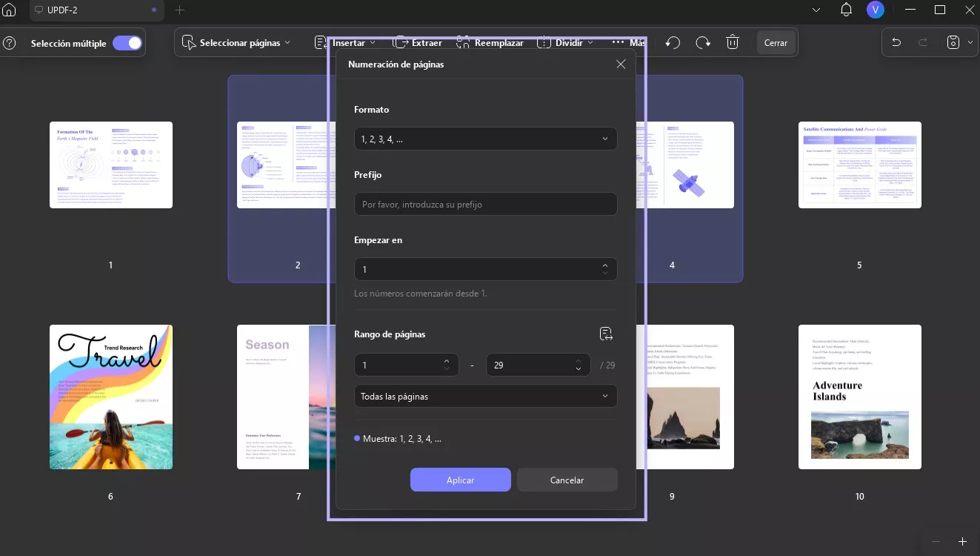This screenshot has width=980, height=556.
Task: Go to the UPDF home screen
Action: 9,10
